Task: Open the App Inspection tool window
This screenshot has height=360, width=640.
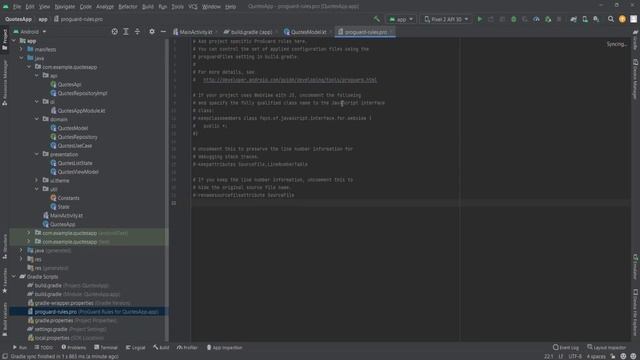Action: (224, 347)
